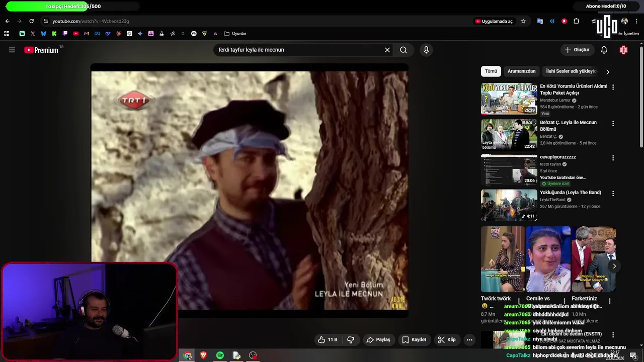Open options for Behzat Ç. Leyla İle Mecnun video

pos(613,123)
